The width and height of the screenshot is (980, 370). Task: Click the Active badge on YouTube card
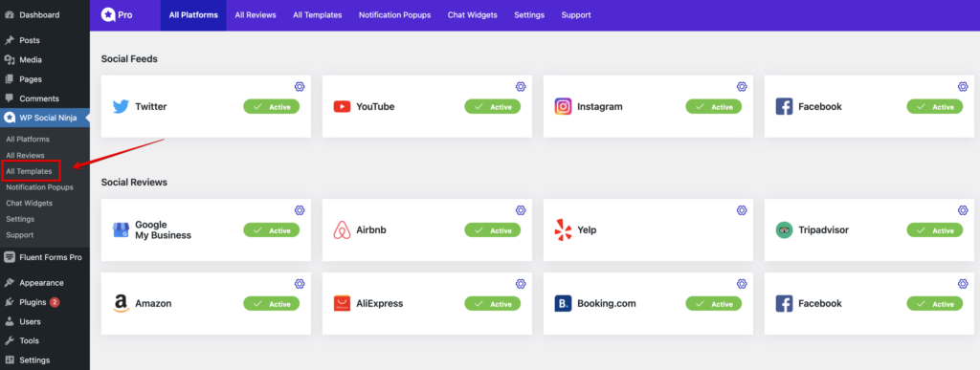tap(493, 107)
